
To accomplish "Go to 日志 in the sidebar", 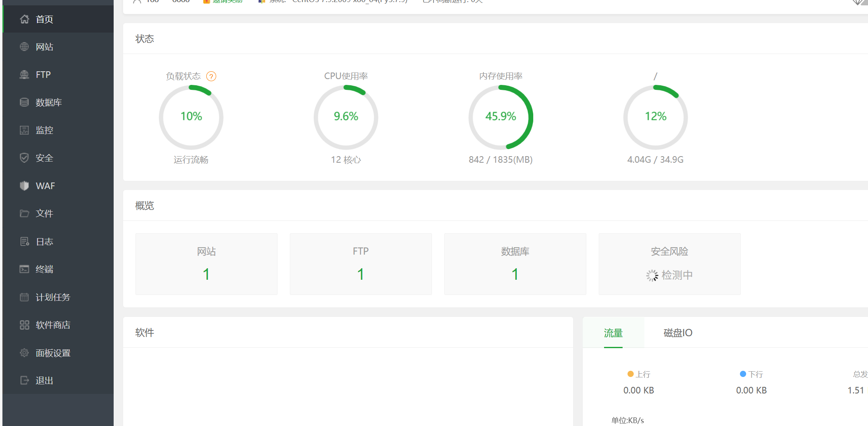I will point(44,241).
